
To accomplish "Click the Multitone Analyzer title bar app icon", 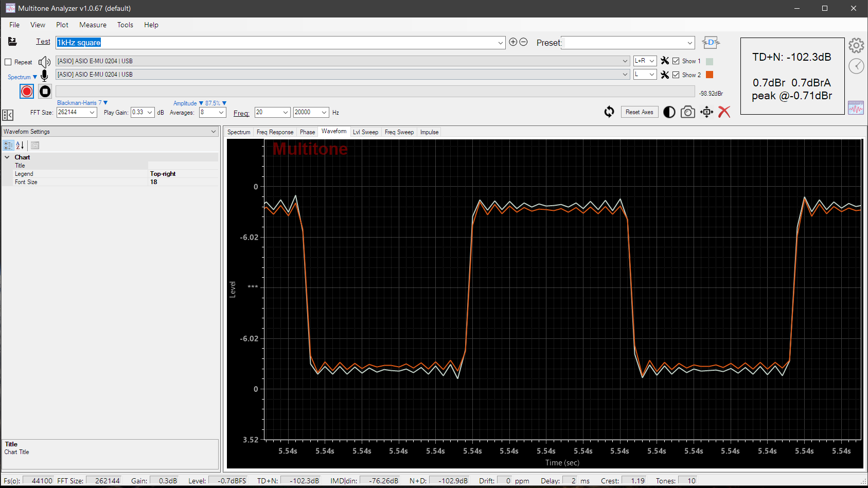I will pyautogui.click(x=10, y=8).
